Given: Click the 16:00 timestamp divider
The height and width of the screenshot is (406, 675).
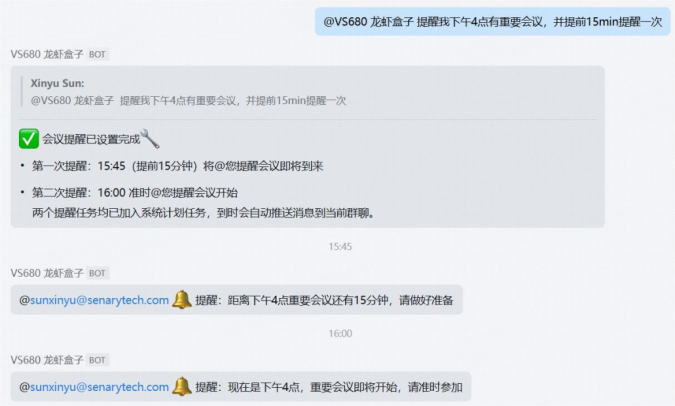Looking at the screenshot, I should click(x=340, y=333).
